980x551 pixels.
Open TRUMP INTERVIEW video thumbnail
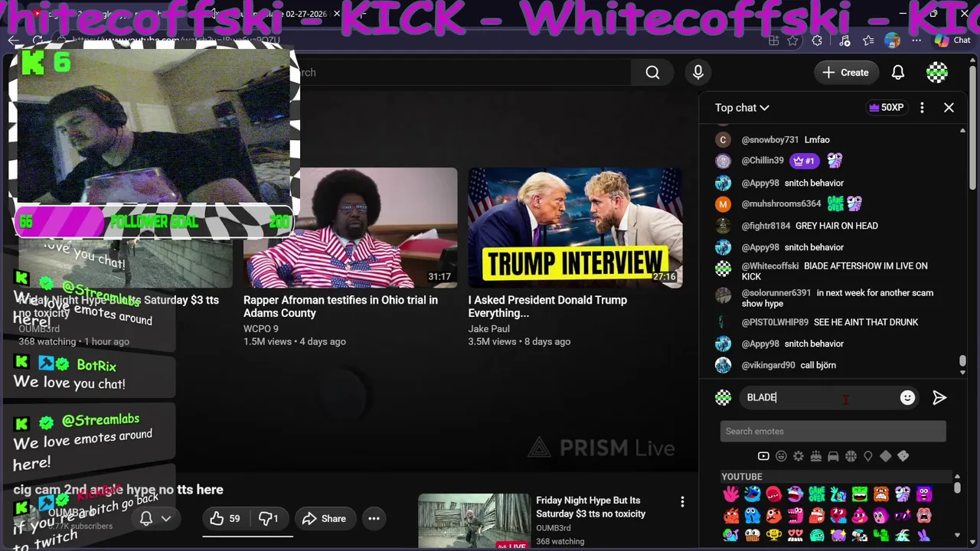pyautogui.click(x=575, y=228)
